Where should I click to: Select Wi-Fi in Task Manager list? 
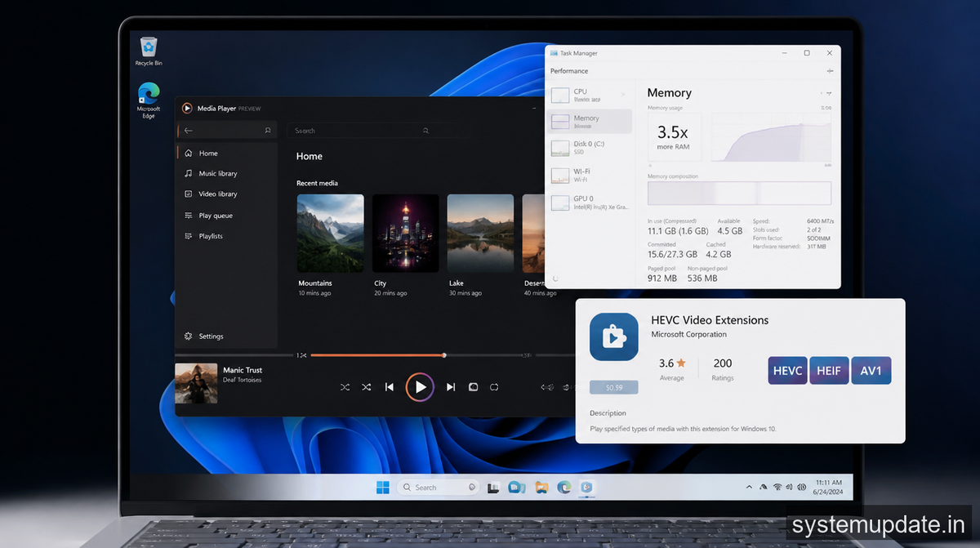click(x=590, y=175)
